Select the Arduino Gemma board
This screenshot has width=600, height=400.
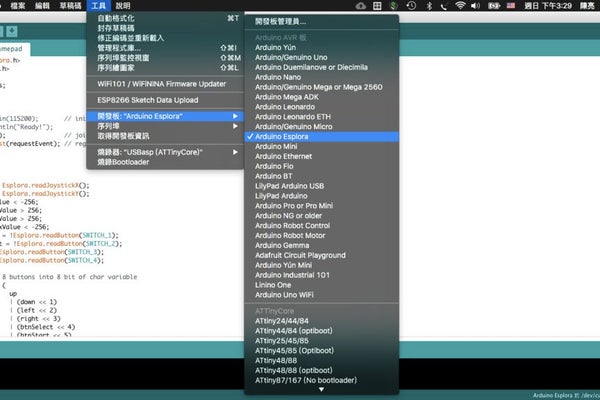[x=321, y=246]
